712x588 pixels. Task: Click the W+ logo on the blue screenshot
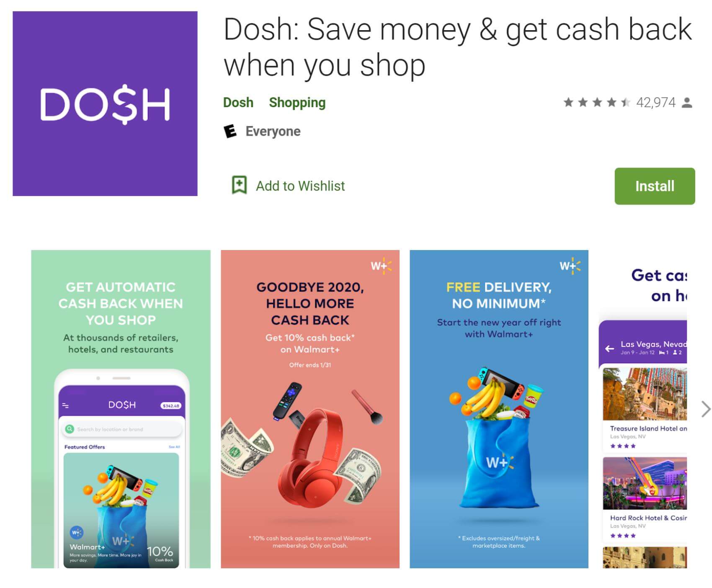tap(570, 266)
